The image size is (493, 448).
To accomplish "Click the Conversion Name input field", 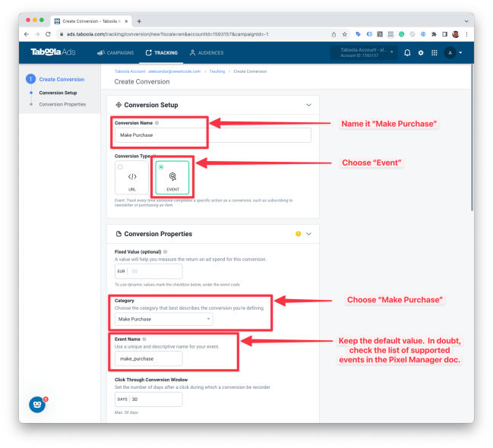I will (x=213, y=135).
